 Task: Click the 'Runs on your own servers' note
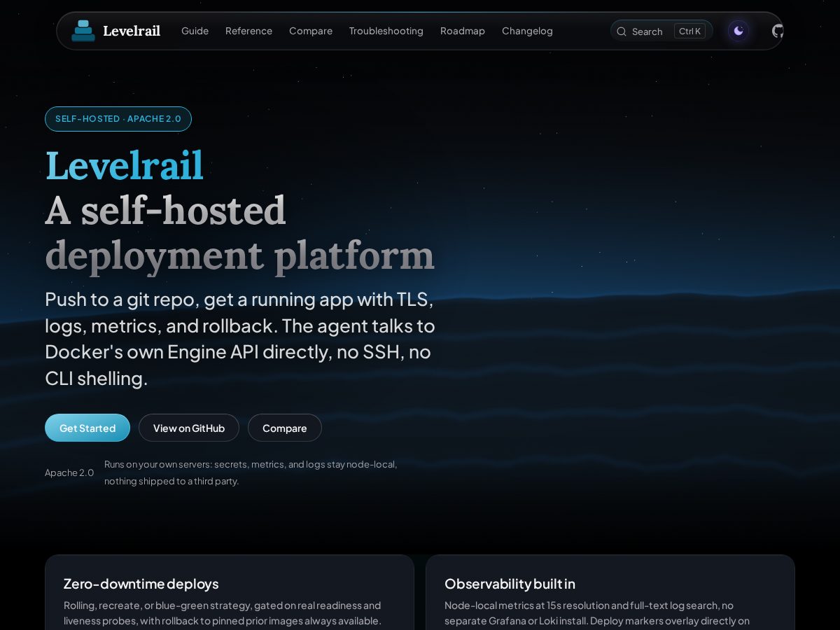pos(251,472)
